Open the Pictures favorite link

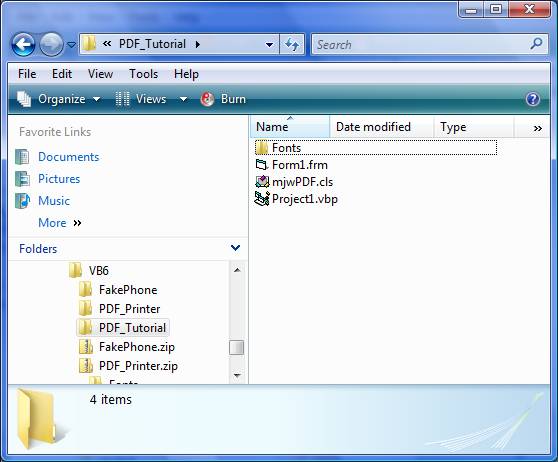tap(59, 179)
